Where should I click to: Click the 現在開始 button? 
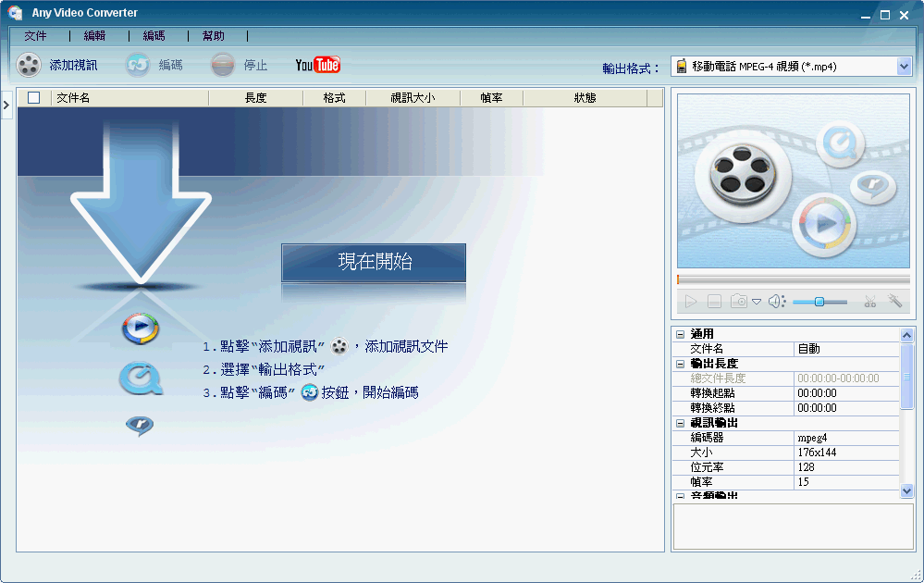(x=374, y=262)
